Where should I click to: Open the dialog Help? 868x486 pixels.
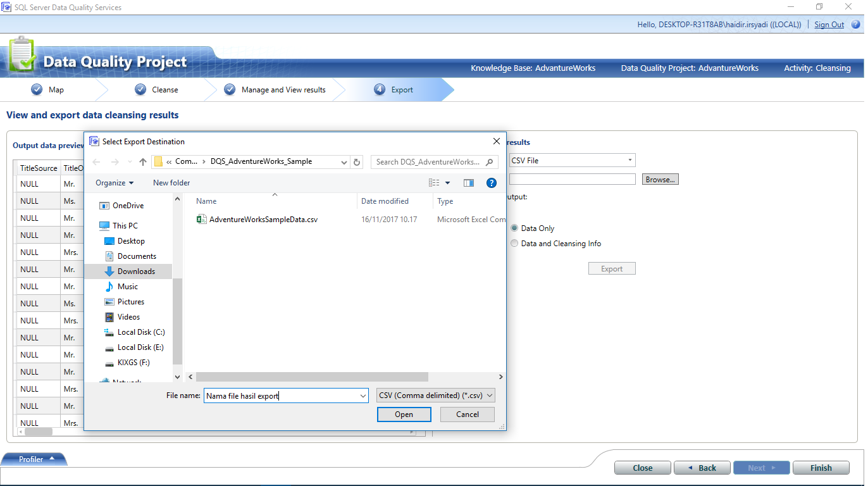click(491, 183)
